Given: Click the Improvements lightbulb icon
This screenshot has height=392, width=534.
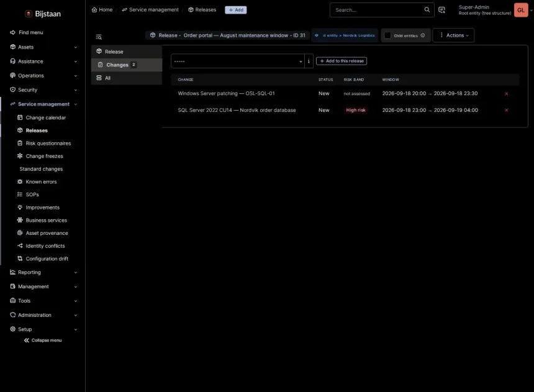Looking at the screenshot, I should [x=20, y=207].
